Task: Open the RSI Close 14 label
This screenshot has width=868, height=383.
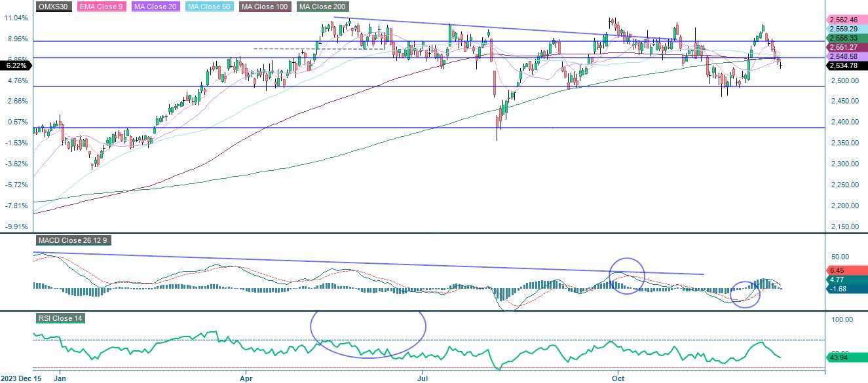Action: (x=60, y=318)
